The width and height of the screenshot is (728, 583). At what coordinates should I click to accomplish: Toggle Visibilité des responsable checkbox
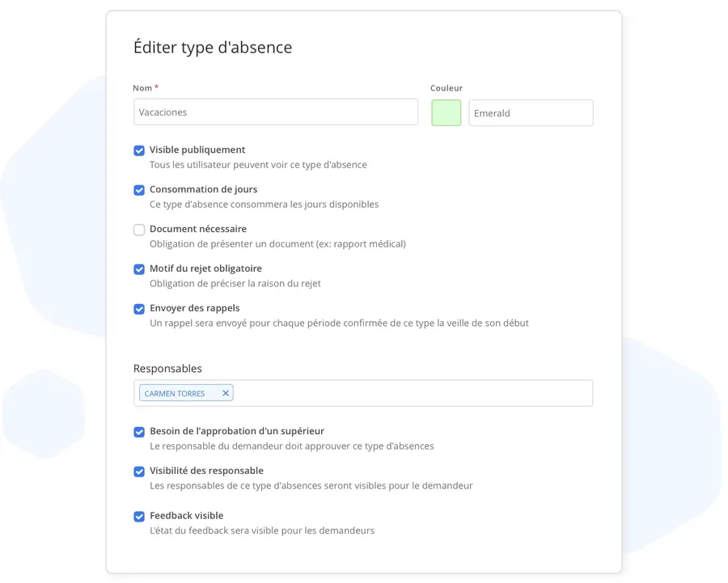(x=139, y=471)
